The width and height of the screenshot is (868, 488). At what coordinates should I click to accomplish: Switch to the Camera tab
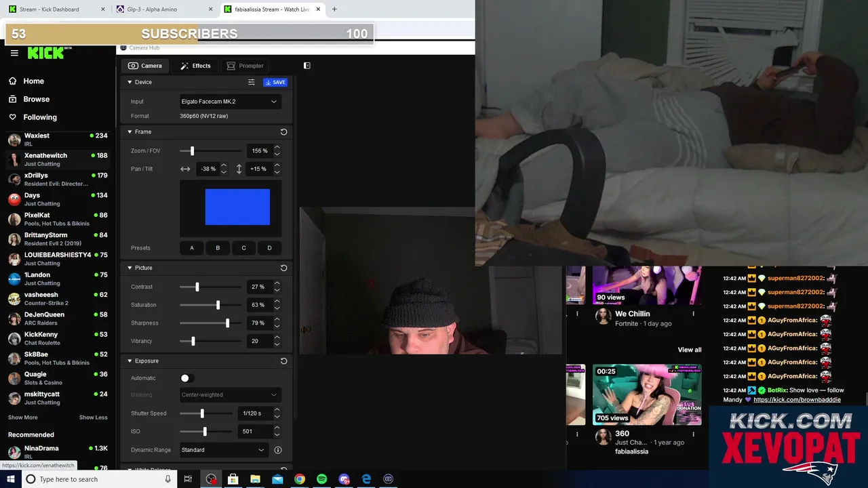[x=145, y=66]
